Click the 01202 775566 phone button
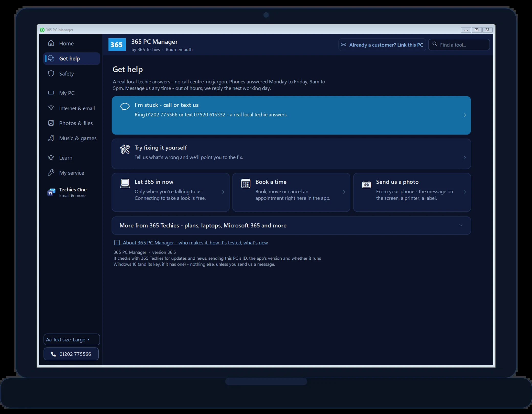Image resolution: width=532 pixels, height=414 pixels. 71,354
